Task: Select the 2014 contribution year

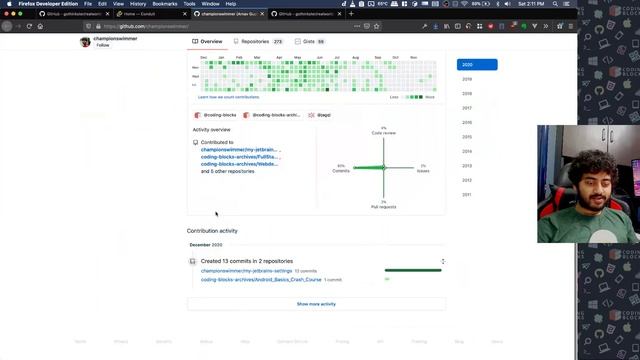Action: point(467,151)
